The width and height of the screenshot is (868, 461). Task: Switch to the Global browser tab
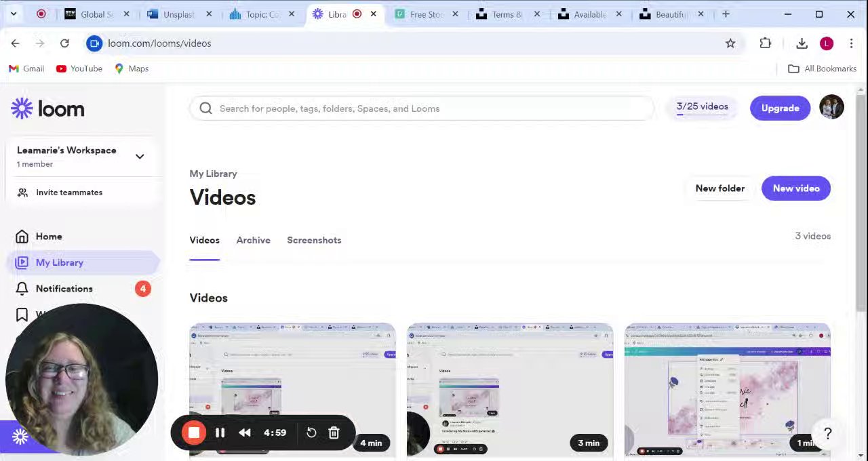pyautogui.click(x=96, y=14)
